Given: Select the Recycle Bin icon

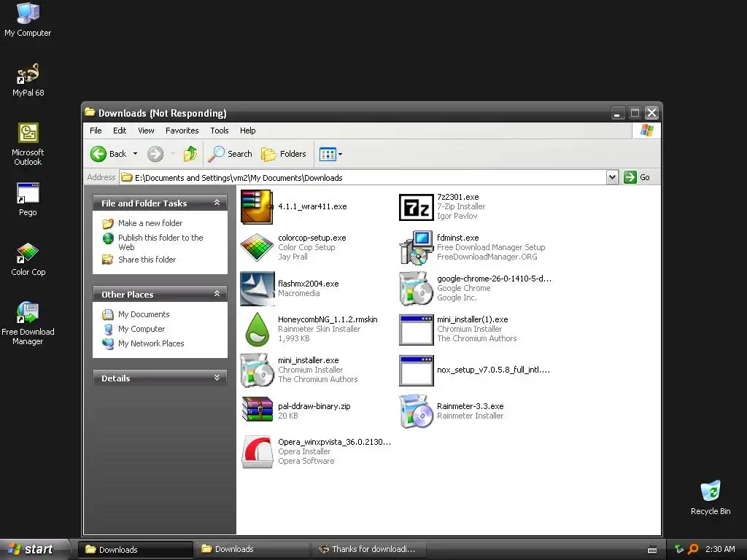Looking at the screenshot, I should pyautogui.click(x=711, y=498).
